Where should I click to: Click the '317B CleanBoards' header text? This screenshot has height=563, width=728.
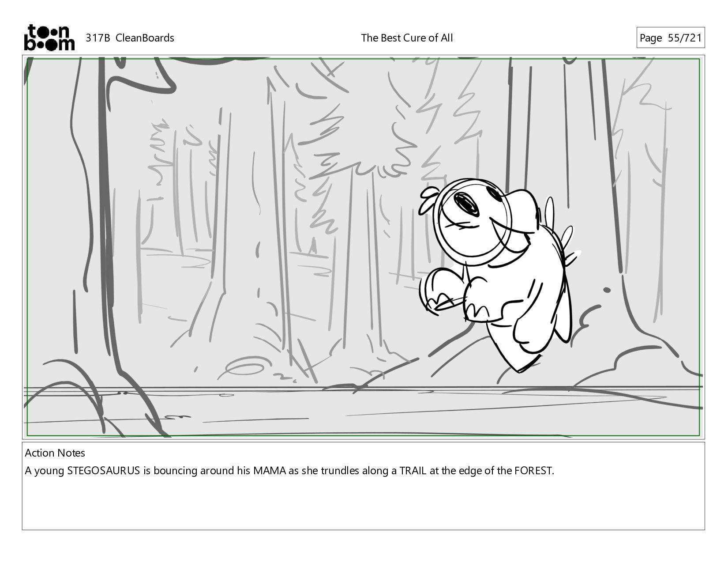point(130,38)
